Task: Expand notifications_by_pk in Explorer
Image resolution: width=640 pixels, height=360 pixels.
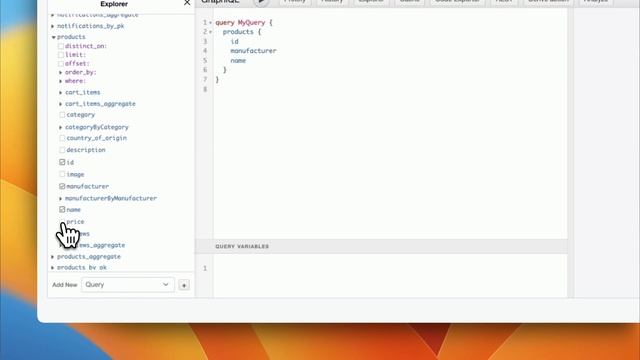Action: tap(53, 26)
